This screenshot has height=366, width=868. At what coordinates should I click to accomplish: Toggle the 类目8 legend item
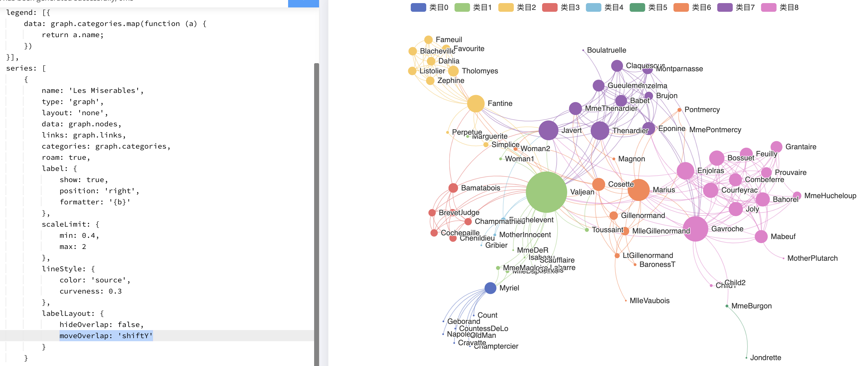779,7
